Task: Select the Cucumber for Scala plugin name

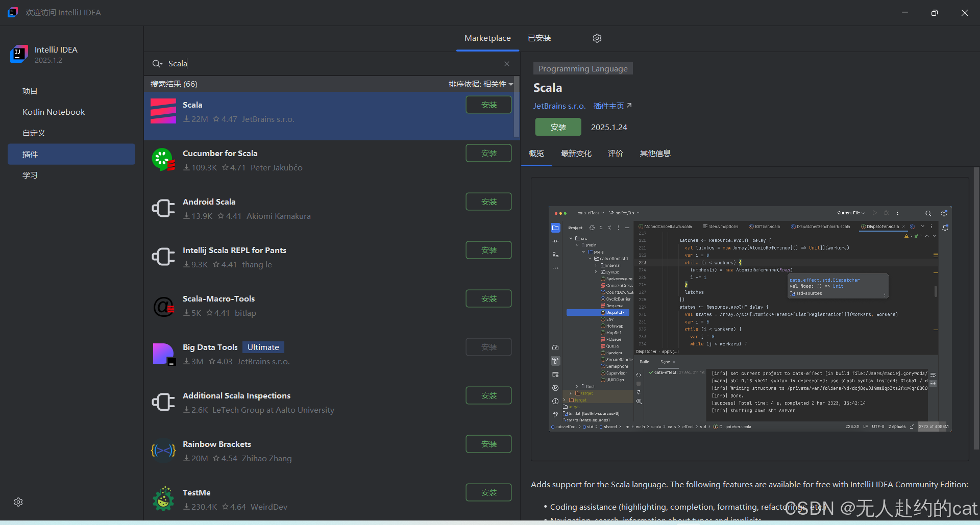Action: point(220,153)
